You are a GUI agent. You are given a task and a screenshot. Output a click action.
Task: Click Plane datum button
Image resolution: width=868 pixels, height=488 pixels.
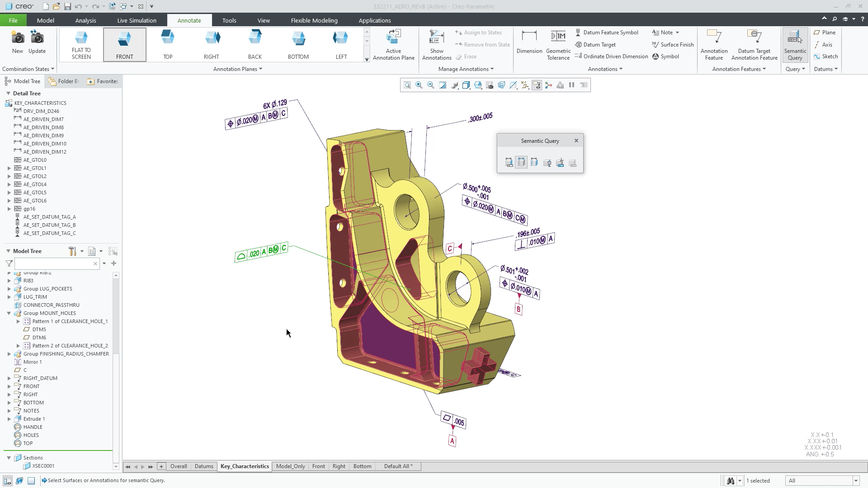(825, 33)
